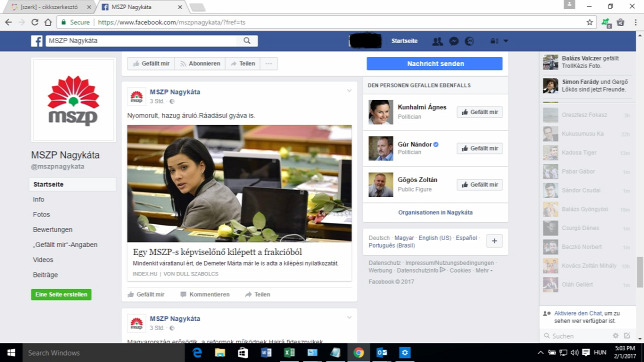The image size is (644, 362).
Task: Click new message compose icon in chat
Action: 627,336
